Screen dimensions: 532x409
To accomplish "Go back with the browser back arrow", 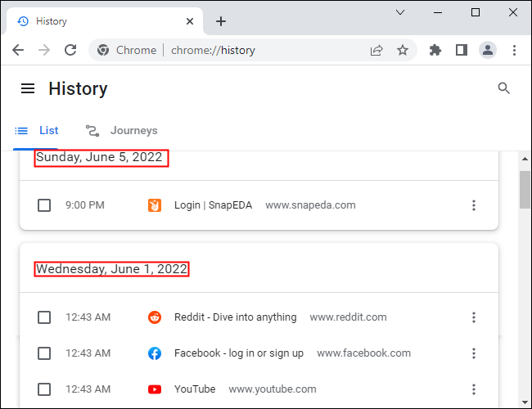I will tap(18, 50).
